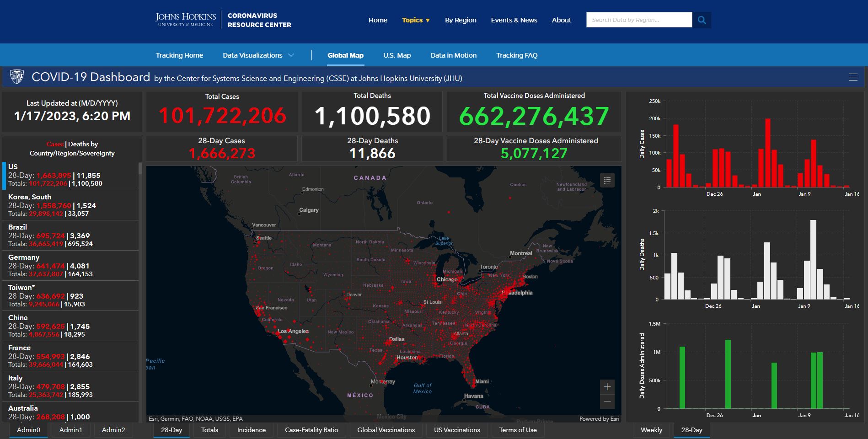Open Data in Motion page
This screenshot has height=439, width=868.
(453, 55)
